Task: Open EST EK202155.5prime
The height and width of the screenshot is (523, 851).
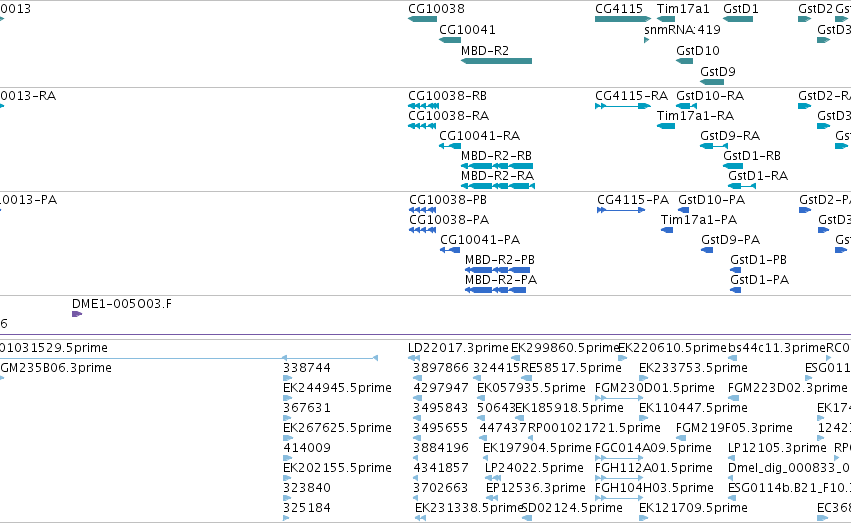Action: [337, 469]
